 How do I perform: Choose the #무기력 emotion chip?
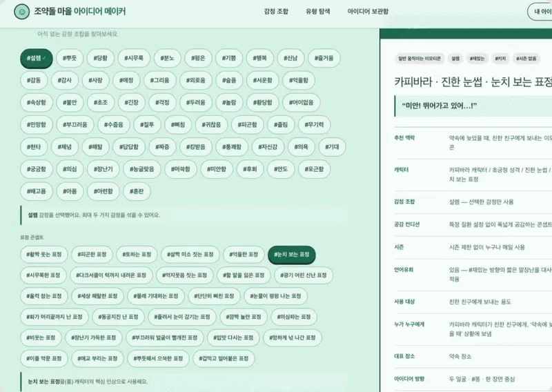click(x=314, y=125)
